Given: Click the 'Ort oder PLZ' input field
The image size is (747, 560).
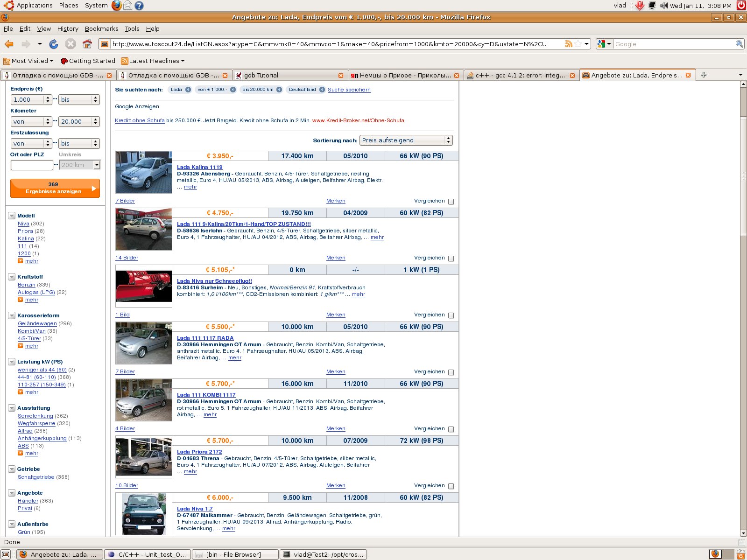Looking at the screenshot, I should [32, 165].
